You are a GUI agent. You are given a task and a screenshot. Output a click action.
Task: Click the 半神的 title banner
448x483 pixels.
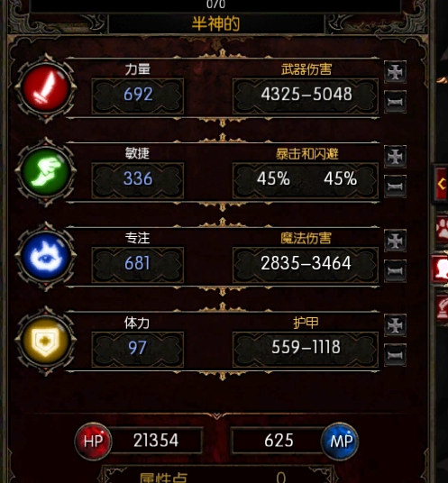tap(216, 23)
